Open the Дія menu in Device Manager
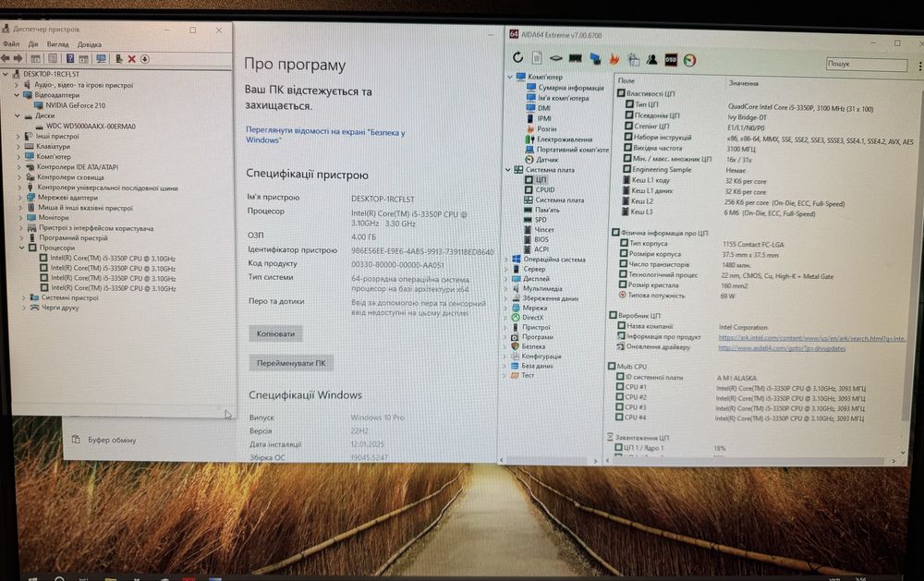The image size is (924, 581). point(33,44)
